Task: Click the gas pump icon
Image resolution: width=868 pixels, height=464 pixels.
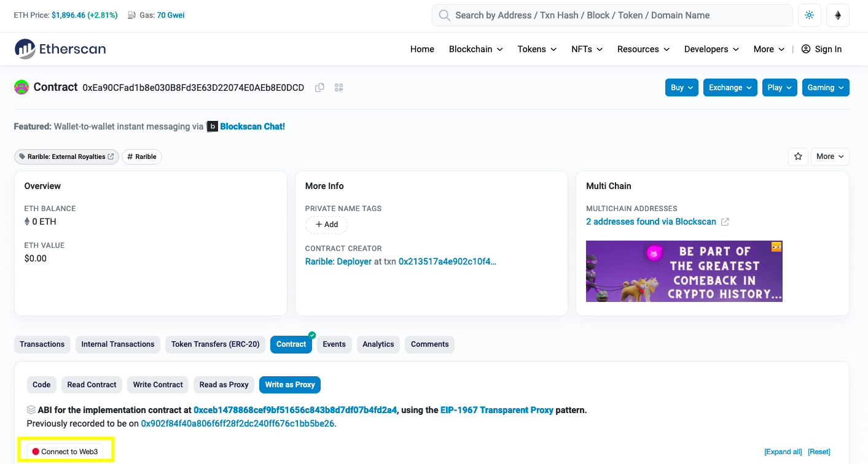Action: pyautogui.click(x=131, y=15)
